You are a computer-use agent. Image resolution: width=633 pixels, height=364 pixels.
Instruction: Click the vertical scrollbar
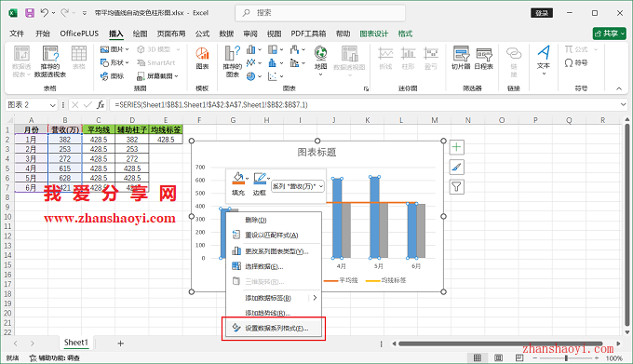pyautogui.click(x=626, y=224)
